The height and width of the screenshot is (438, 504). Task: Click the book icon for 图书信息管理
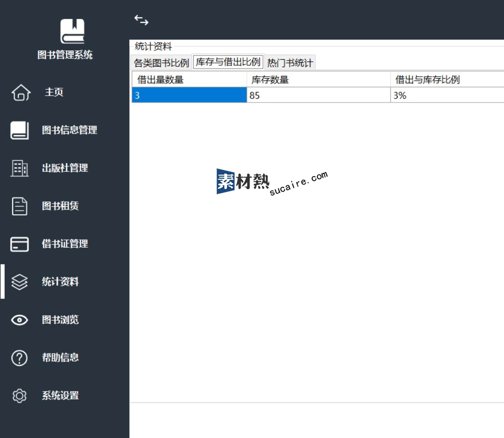tap(20, 130)
